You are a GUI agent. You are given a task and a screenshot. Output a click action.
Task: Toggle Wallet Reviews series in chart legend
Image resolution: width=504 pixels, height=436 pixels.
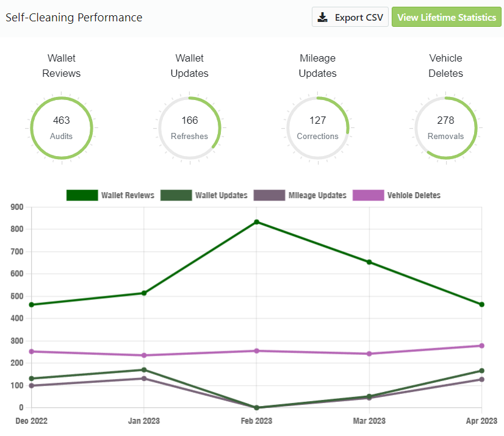(110, 195)
